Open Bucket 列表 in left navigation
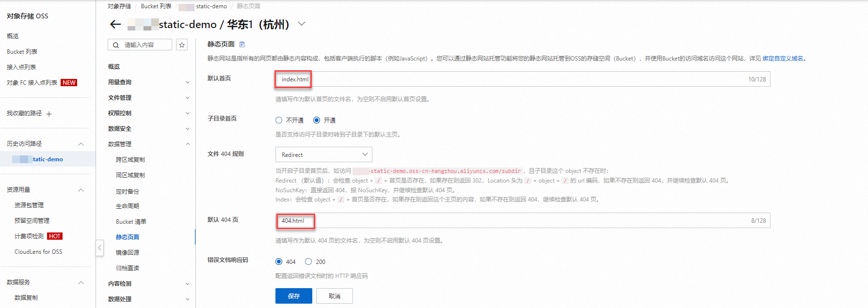 (22, 52)
